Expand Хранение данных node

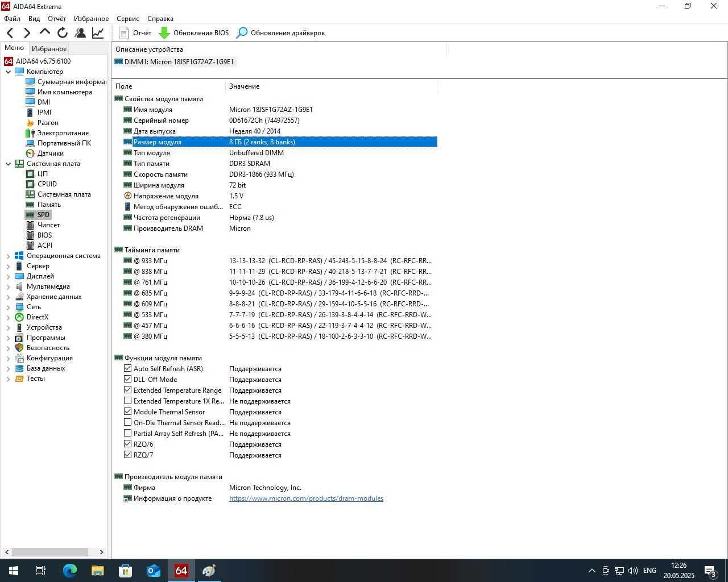8,297
